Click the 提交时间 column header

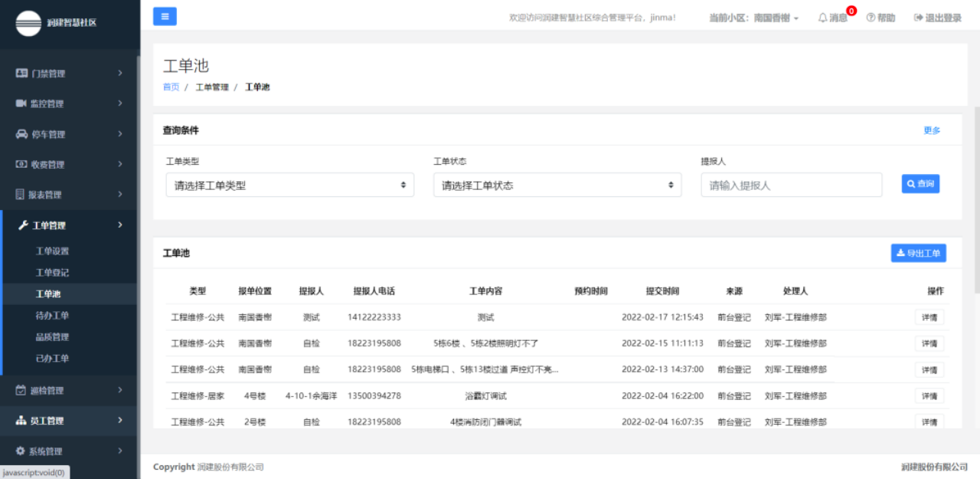pos(662,291)
